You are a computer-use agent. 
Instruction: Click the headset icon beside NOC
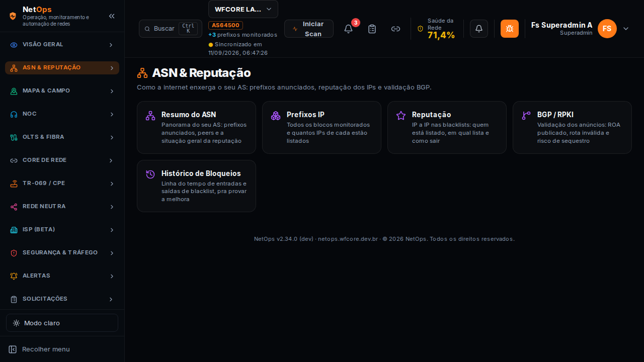pos(14,114)
